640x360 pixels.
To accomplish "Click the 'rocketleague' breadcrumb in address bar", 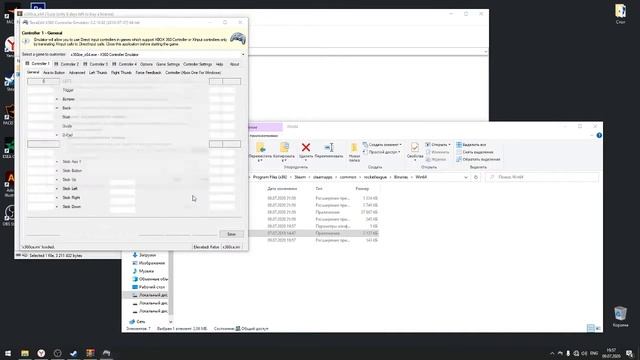I will [x=375, y=177].
